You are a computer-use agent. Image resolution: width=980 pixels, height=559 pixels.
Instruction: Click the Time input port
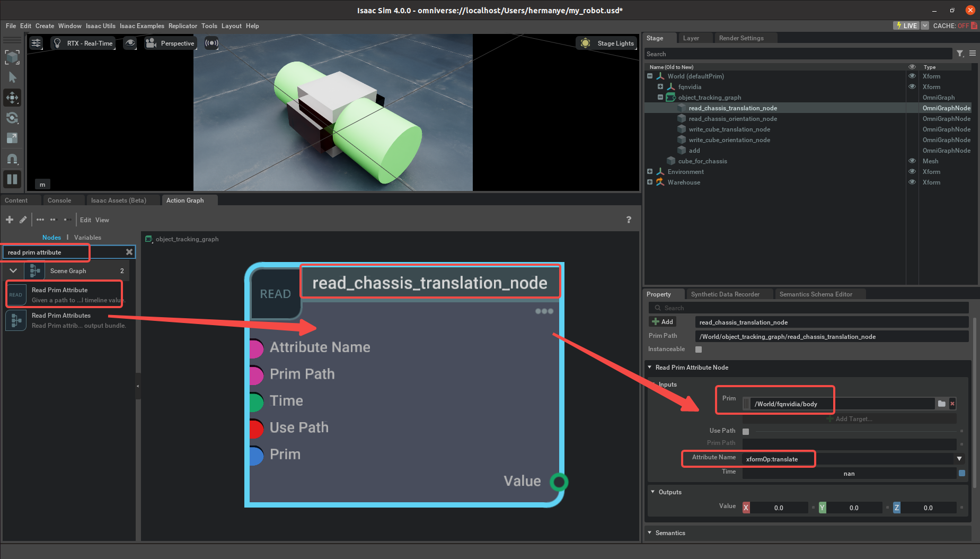(x=255, y=401)
